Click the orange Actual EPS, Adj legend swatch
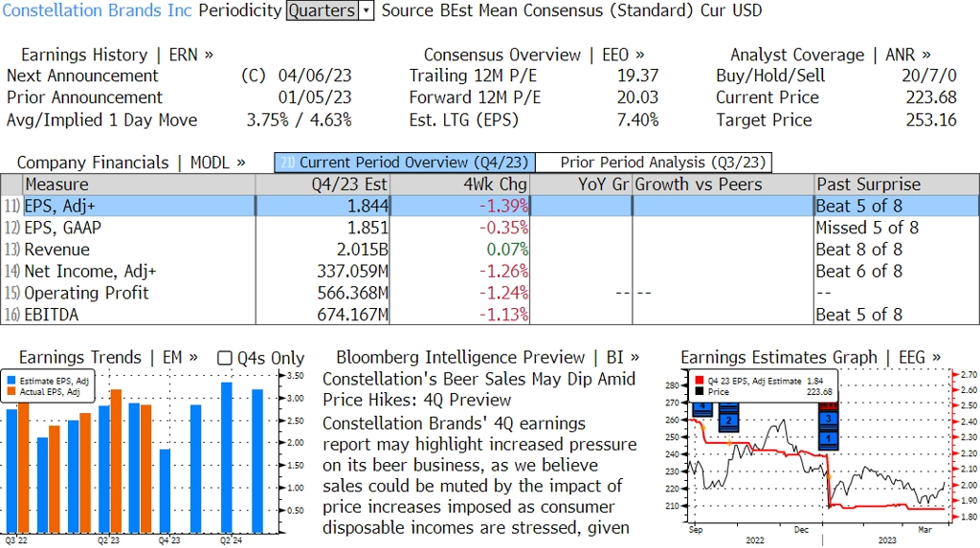The width and height of the screenshot is (980, 548). click(11, 392)
